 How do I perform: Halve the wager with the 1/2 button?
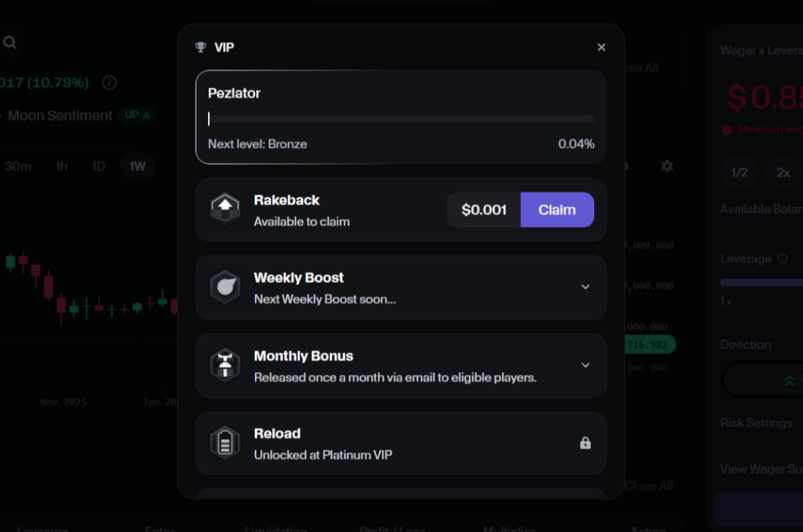(x=739, y=173)
